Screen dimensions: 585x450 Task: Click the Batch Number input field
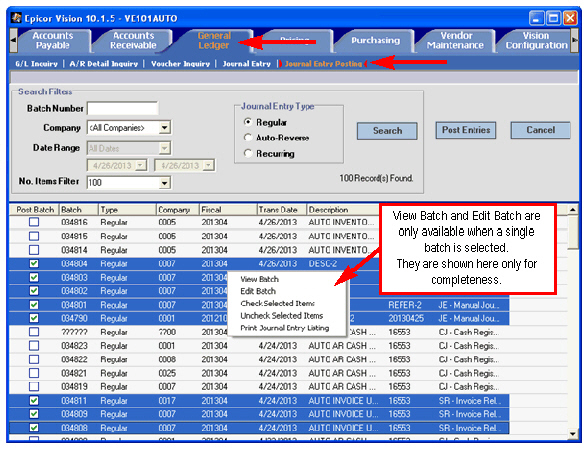(x=122, y=109)
